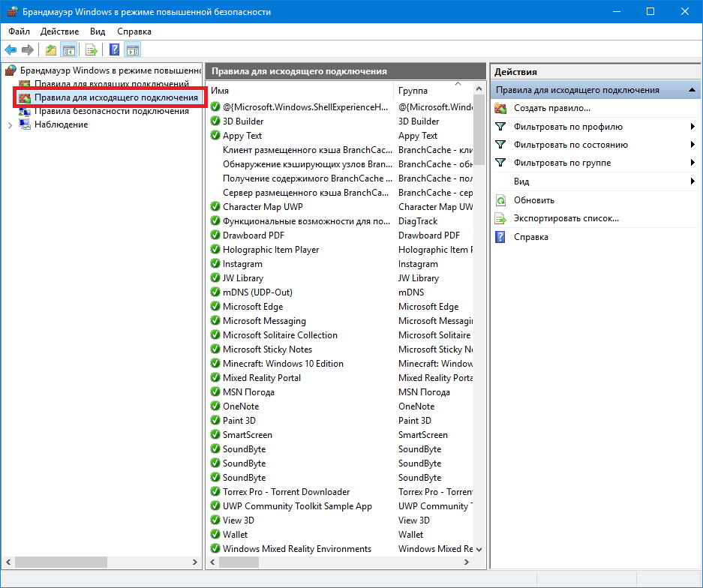Click the funnel icon for Фильтровать по профилю
This screenshot has width=703, height=588.
[x=500, y=127]
